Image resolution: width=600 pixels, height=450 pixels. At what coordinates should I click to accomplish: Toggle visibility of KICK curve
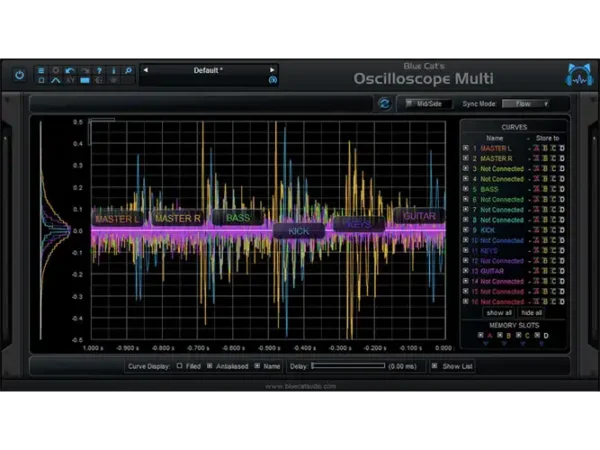466,230
